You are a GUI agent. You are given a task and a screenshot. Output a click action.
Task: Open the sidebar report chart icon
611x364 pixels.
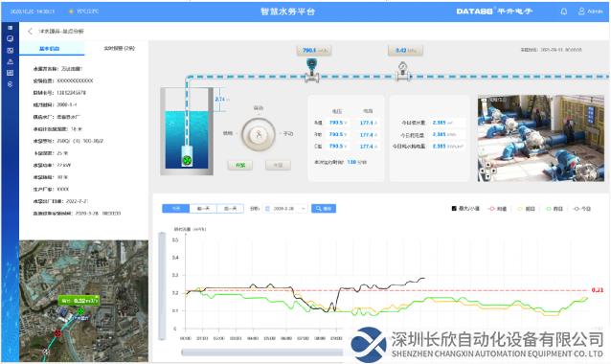(x=11, y=73)
